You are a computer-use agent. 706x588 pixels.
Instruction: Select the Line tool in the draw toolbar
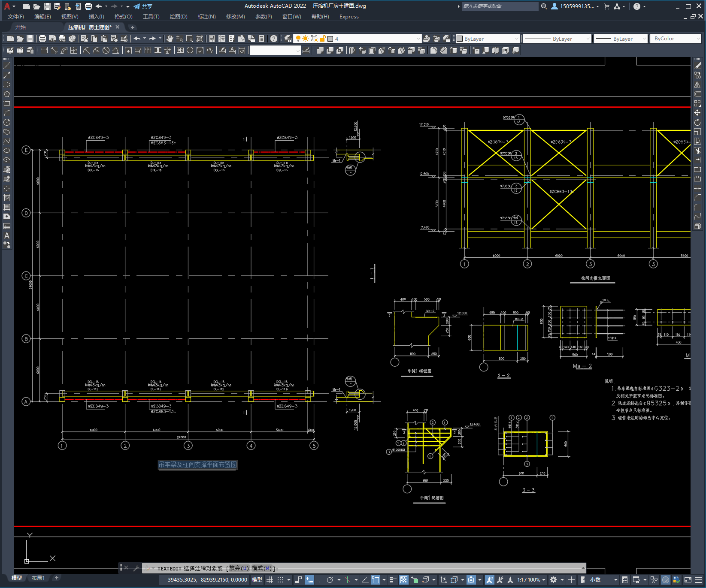click(7, 66)
